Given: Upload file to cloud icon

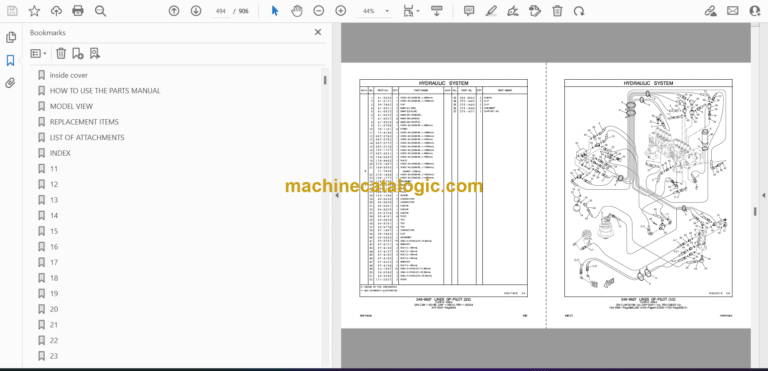Looking at the screenshot, I should tap(56, 11).
